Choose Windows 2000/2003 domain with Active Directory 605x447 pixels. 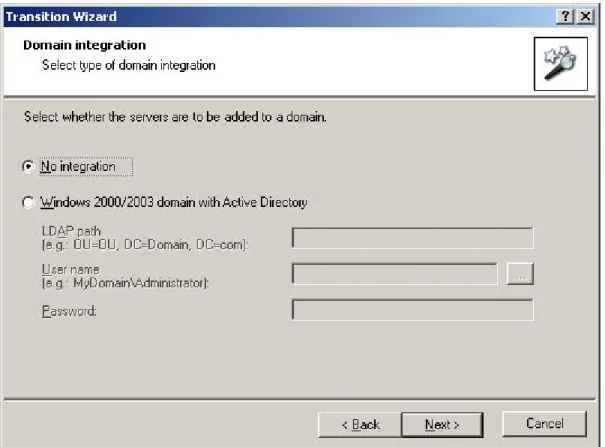point(28,202)
